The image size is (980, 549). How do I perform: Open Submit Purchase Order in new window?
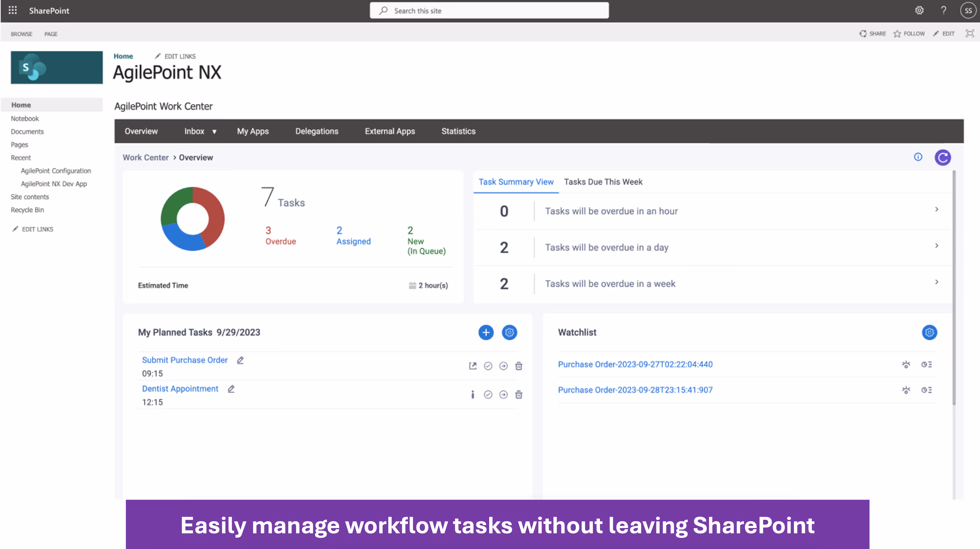point(472,366)
